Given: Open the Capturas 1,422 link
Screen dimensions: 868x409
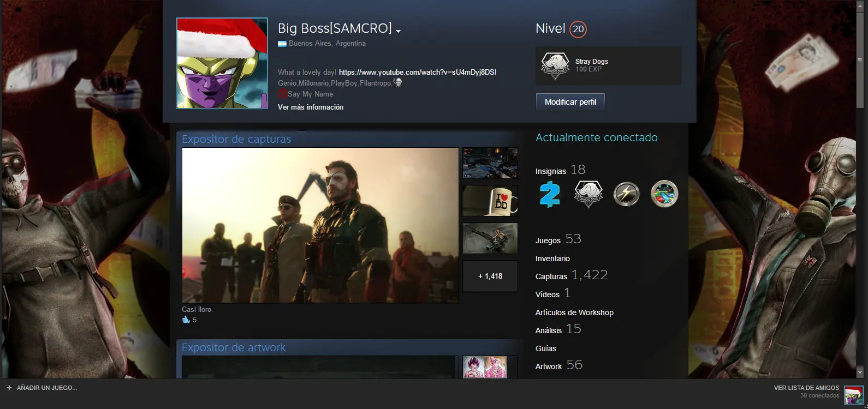Looking at the screenshot, I should [572, 275].
